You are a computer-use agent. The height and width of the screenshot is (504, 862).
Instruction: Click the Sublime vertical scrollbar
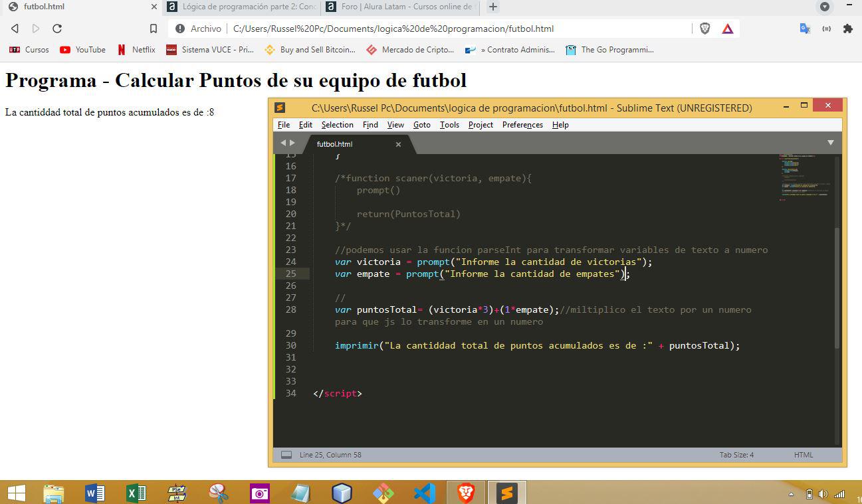coord(837,287)
